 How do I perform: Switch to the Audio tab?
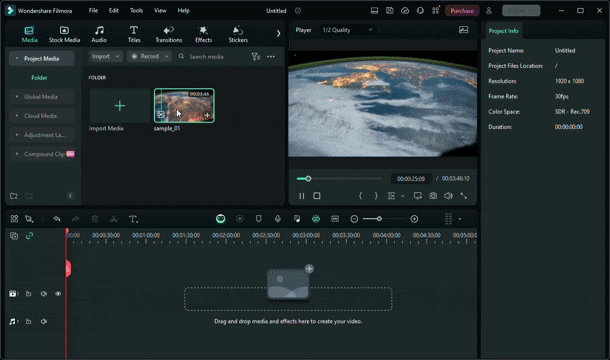99,34
